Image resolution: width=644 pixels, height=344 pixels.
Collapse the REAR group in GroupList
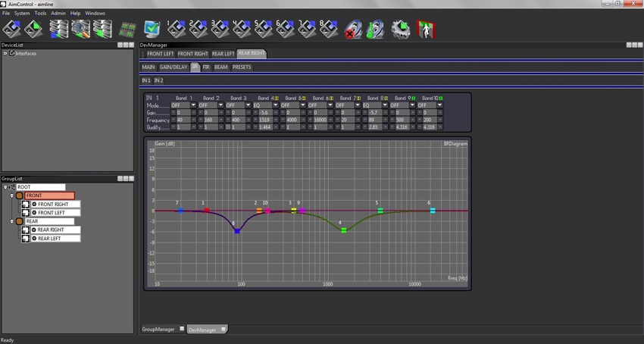(x=11, y=221)
